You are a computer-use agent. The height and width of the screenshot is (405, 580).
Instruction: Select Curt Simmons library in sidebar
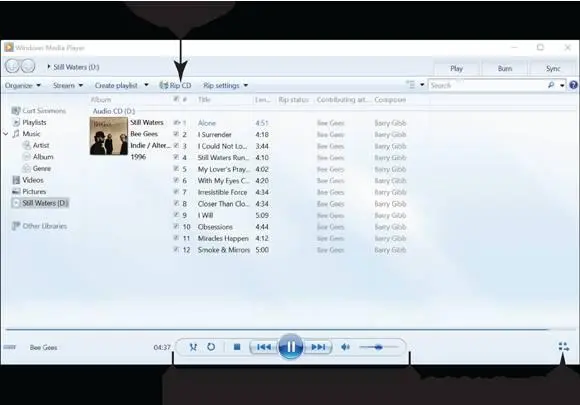pos(39,111)
